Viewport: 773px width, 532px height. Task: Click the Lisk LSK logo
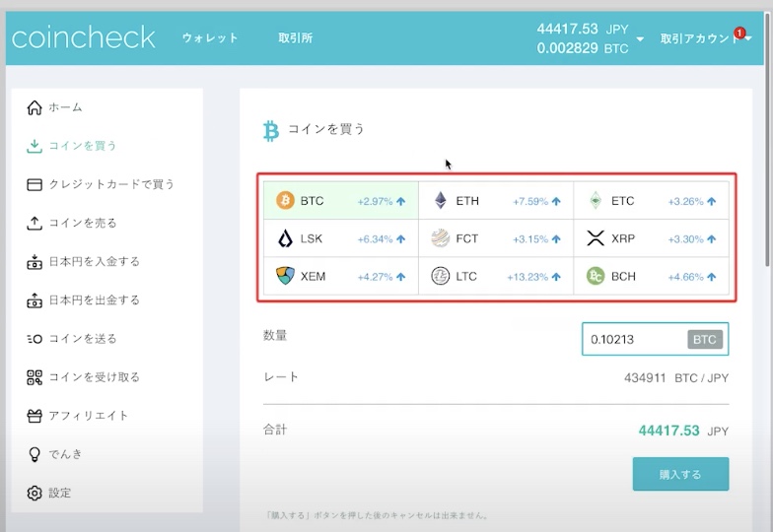click(285, 238)
